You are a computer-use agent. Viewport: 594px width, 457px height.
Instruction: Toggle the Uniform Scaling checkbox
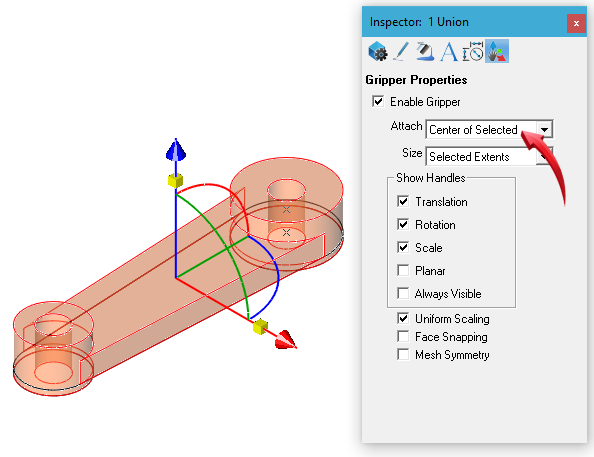pyautogui.click(x=403, y=319)
